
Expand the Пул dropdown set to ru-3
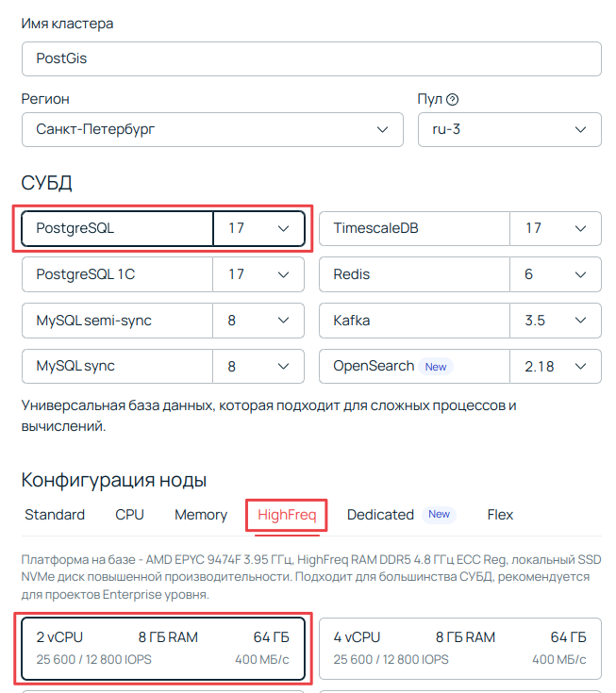[x=508, y=129]
